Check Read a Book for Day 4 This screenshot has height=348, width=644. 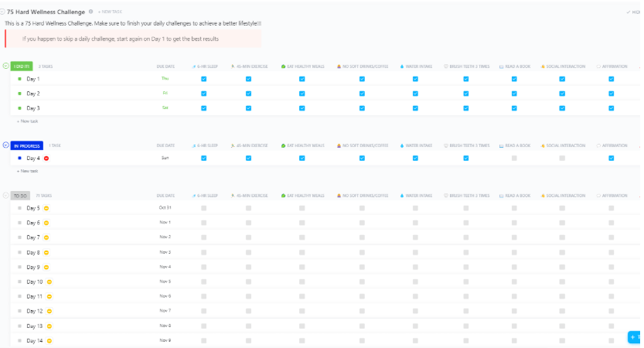coord(513,158)
